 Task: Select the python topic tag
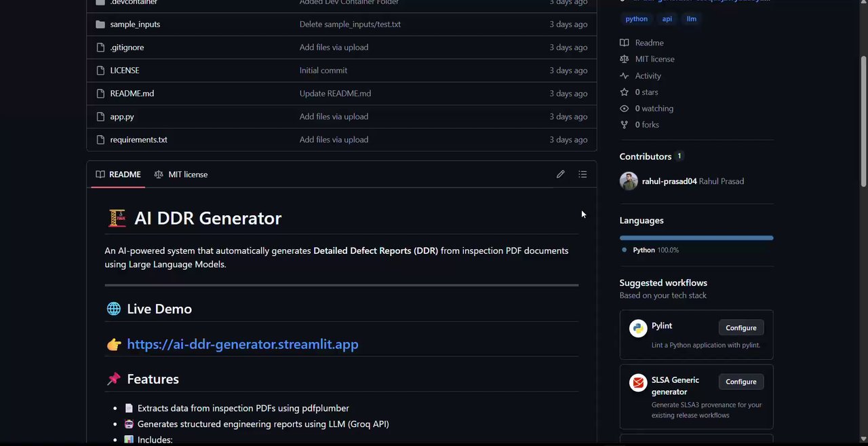pos(636,19)
